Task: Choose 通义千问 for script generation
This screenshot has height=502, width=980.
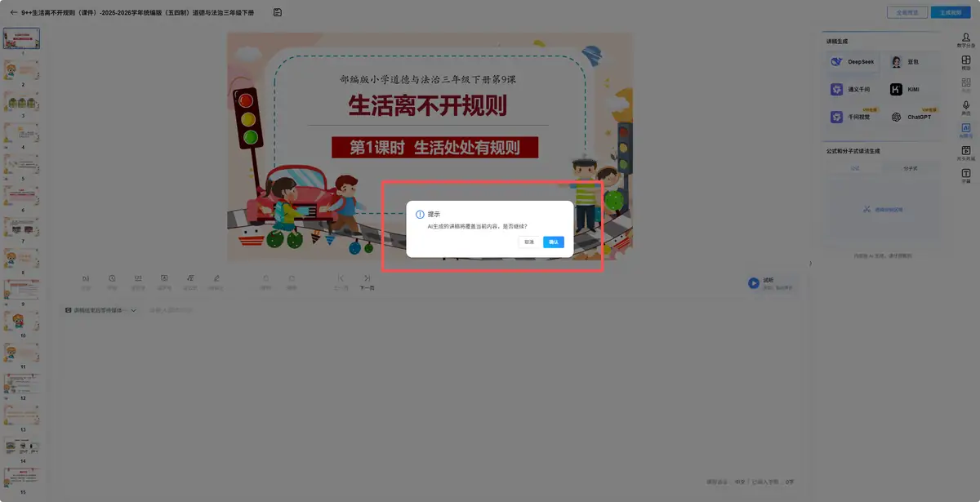Action: [x=853, y=89]
